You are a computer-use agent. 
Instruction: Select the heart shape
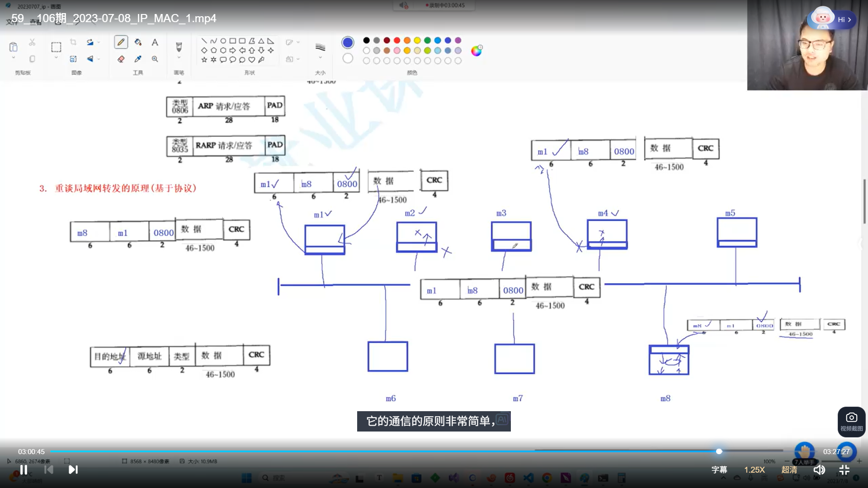tap(252, 60)
